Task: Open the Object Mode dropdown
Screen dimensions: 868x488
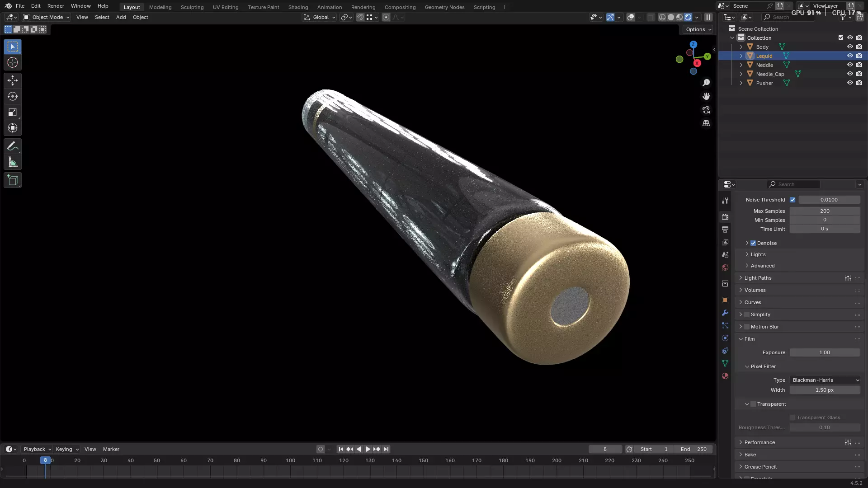Action: click(x=47, y=17)
